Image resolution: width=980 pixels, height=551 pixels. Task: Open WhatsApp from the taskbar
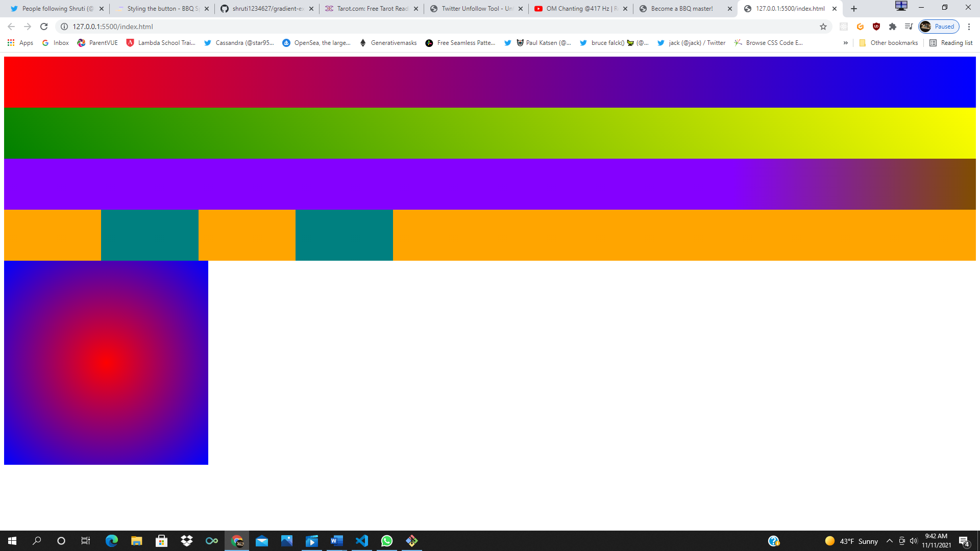pos(387,541)
